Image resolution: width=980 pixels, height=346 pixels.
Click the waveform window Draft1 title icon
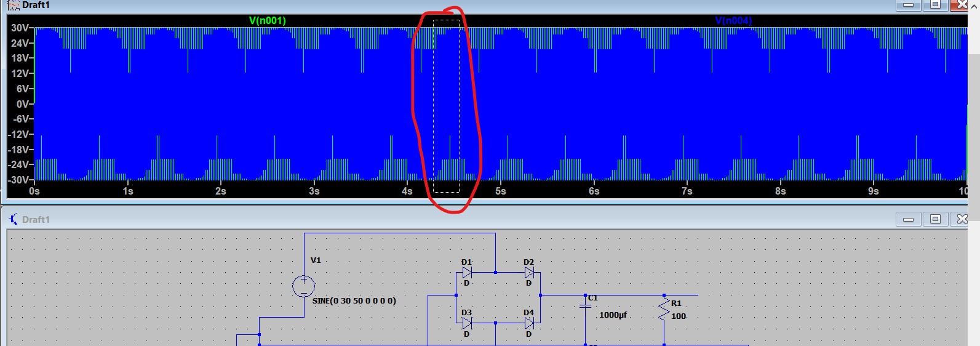point(14,4)
